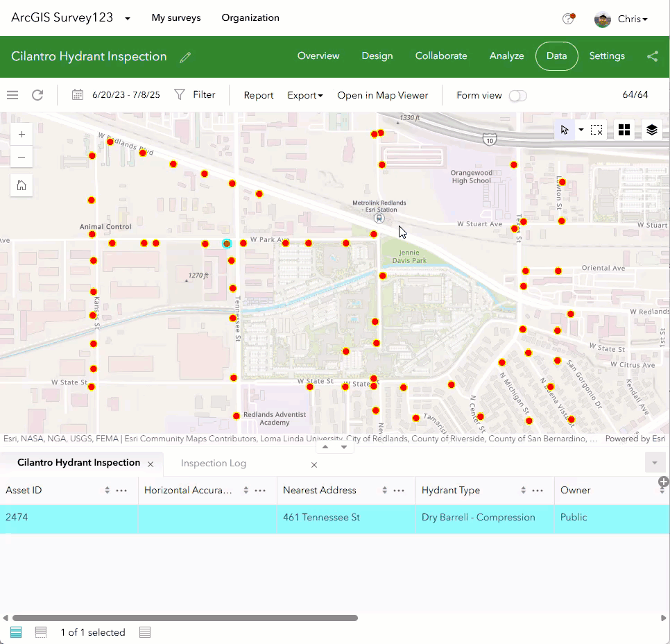Screen dimensions: 670x644
Task: Expand the selection tool dropdown arrow
Action: [x=581, y=129]
